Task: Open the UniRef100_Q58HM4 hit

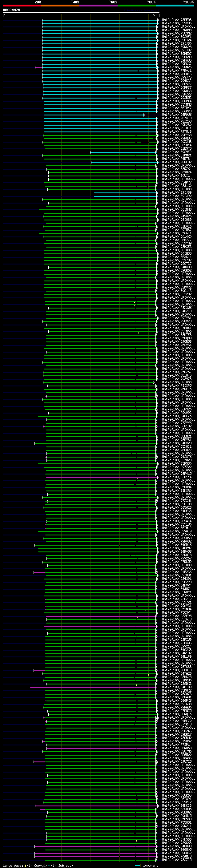Action: pyautogui.click(x=176, y=487)
